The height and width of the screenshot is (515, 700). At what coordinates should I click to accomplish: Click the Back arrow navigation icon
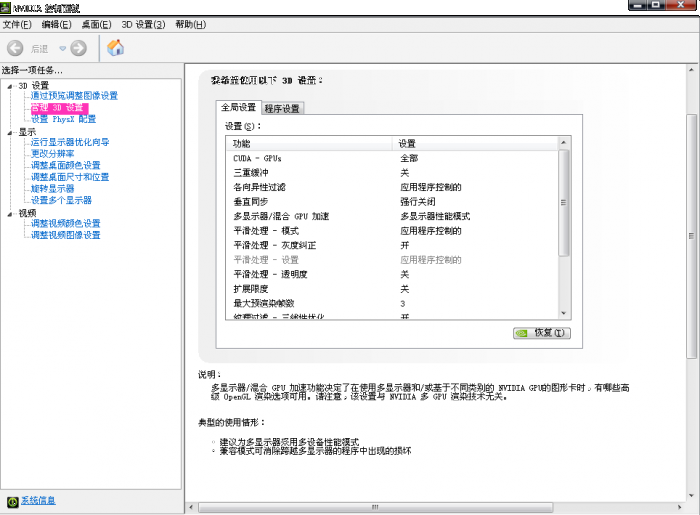click(x=15, y=48)
